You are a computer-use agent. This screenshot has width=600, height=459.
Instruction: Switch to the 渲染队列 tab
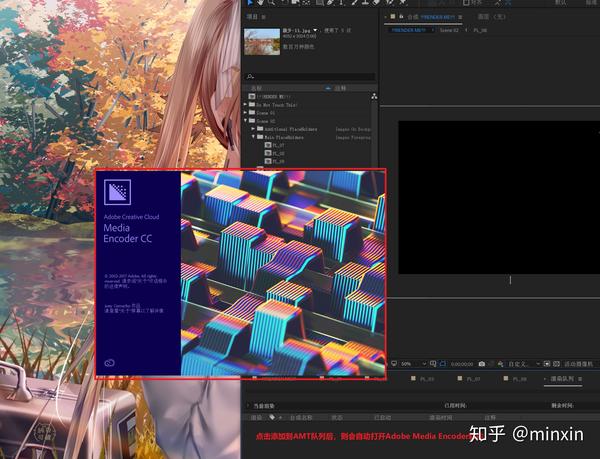562,379
